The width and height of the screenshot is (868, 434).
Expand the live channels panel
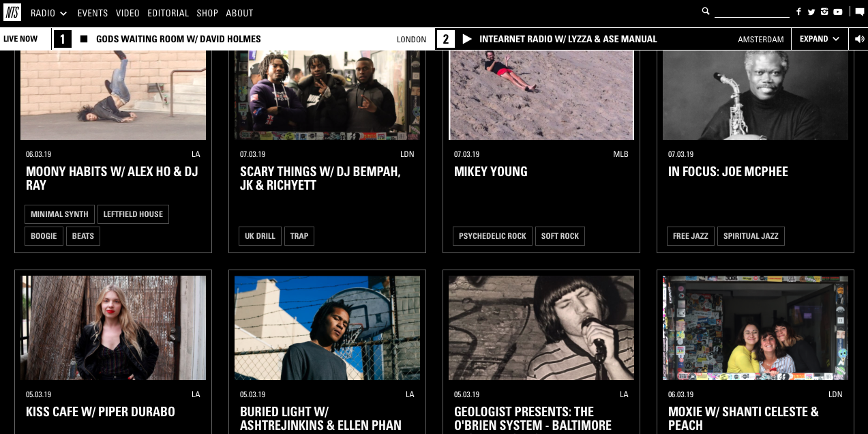point(820,39)
